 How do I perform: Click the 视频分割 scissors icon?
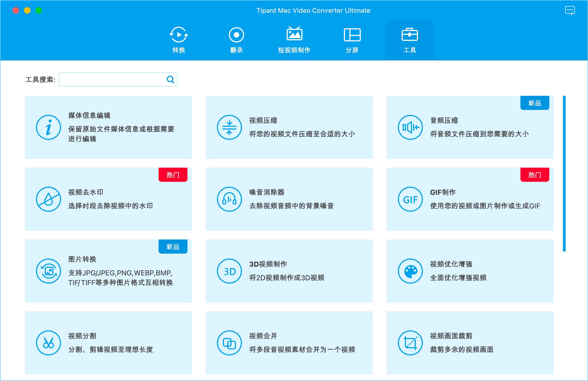point(49,343)
